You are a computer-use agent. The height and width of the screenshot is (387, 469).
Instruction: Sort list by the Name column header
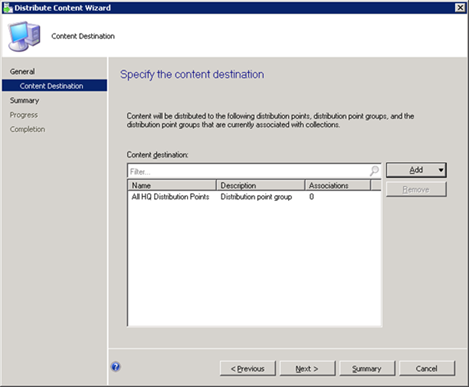[172, 185]
